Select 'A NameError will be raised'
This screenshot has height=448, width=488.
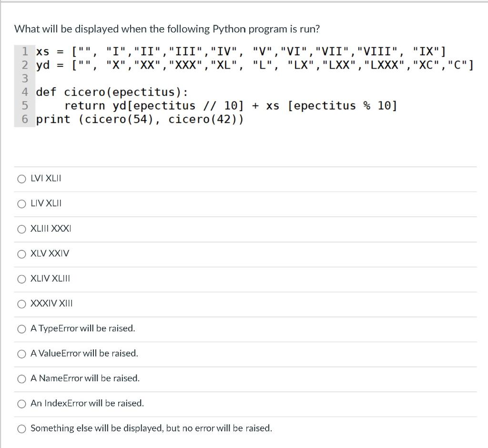point(21,379)
